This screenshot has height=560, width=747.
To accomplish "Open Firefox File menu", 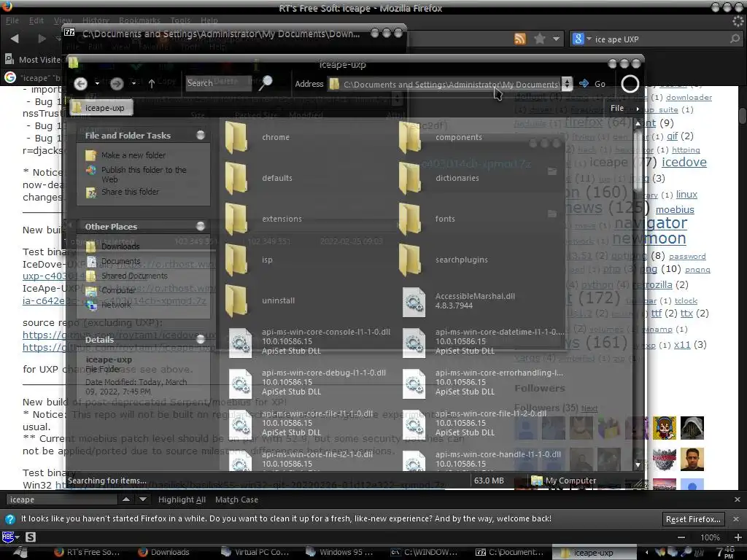I will pyautogui.click(x=12, y=20).
